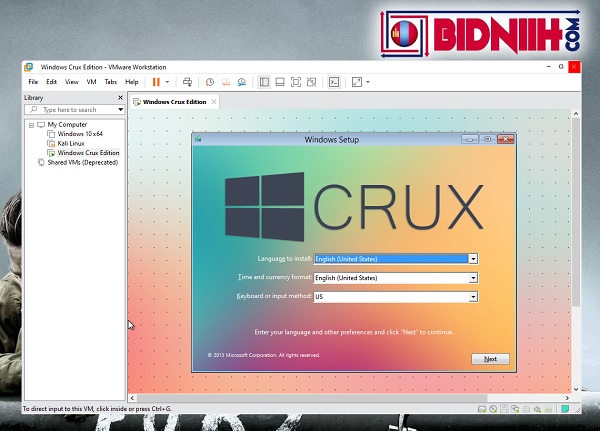Close the Windows Setup dialog
The image size is (600, 431).
[505, 139]
